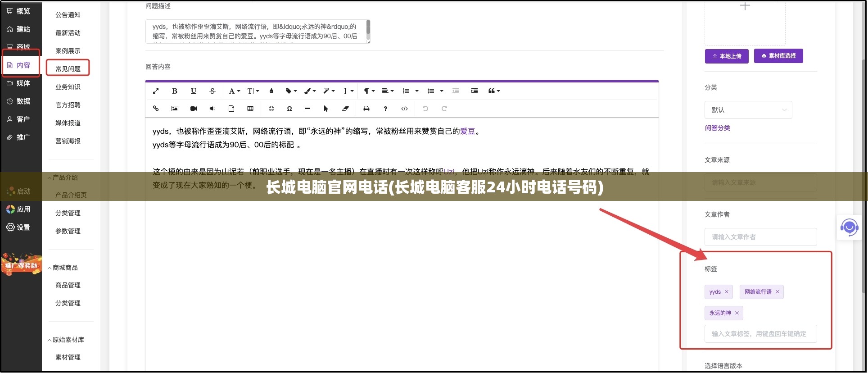This screenshot has width=868, height=373.
Task: Toggle fullscreen editor mode
Action: click(x=156, y=91)
